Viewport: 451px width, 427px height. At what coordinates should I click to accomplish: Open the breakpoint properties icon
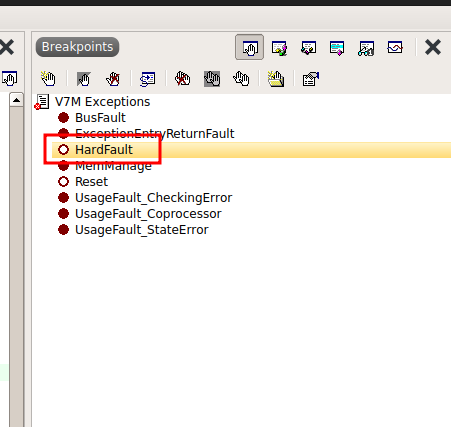[x=311, y=79]
